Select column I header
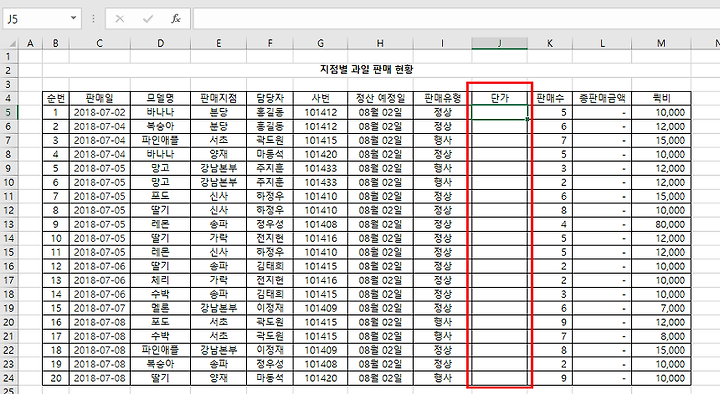 coord(442,43)
